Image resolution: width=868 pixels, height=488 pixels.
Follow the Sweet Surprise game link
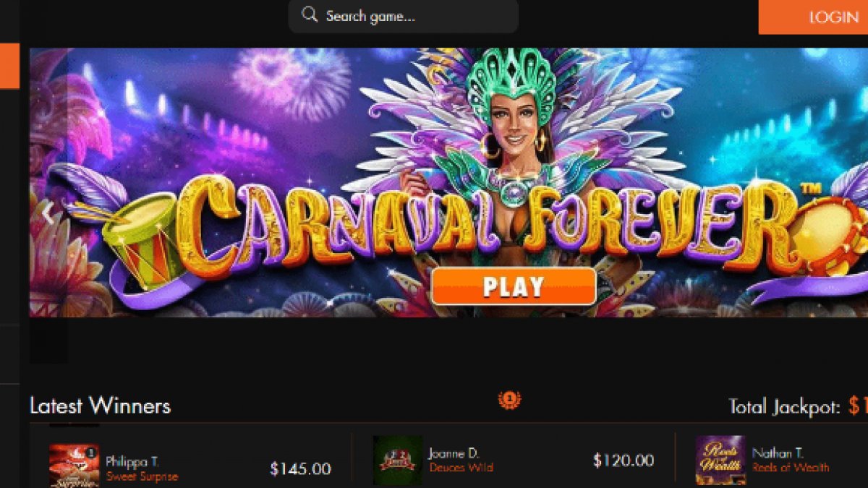point(142,476)
